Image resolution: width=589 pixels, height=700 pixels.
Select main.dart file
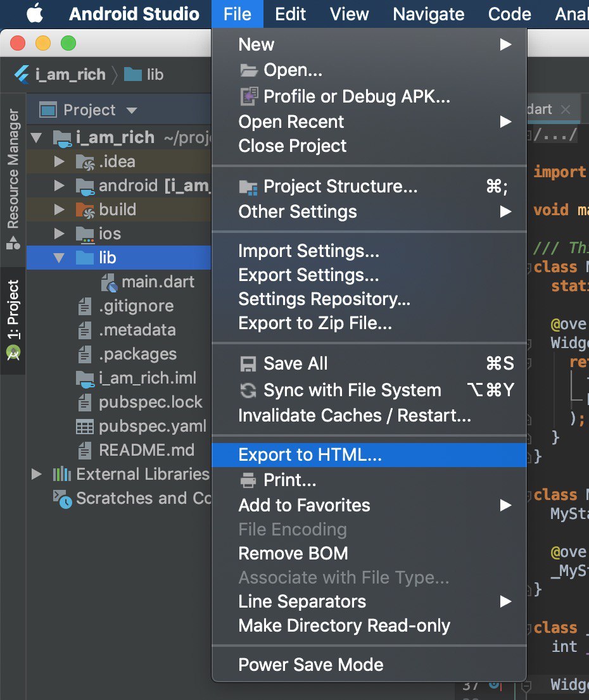pyautogui.click(x=148, y=282)
